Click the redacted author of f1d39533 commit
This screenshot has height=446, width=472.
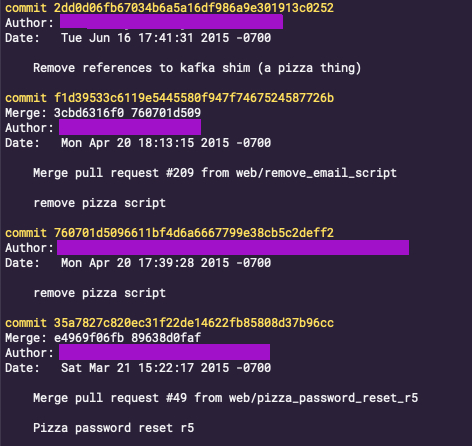click(x=130, y=127)
